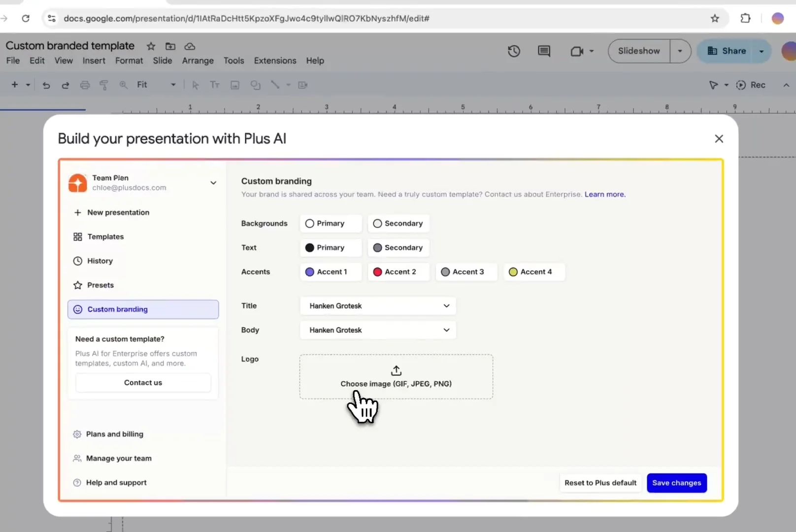This screenshot has width=796, height=532.
Task: Change the Primary text color
Action: tap(331, 248)
